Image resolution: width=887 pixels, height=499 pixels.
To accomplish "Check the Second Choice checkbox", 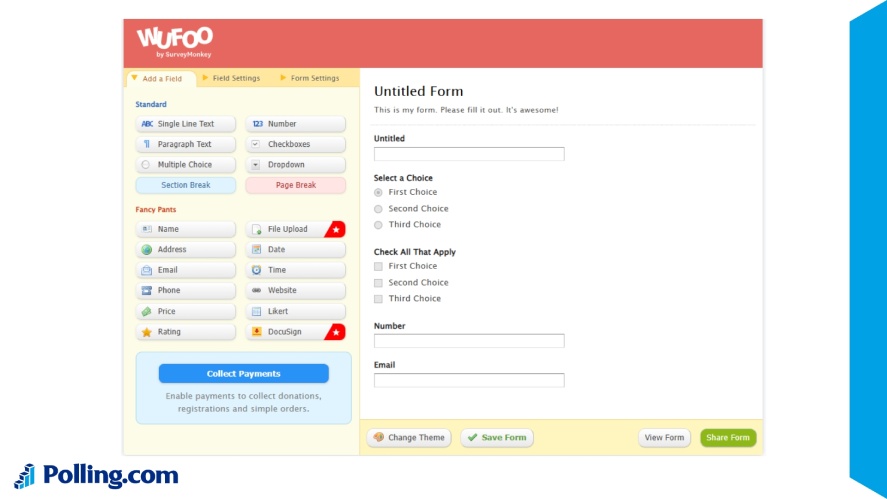I will coord(378,282).
